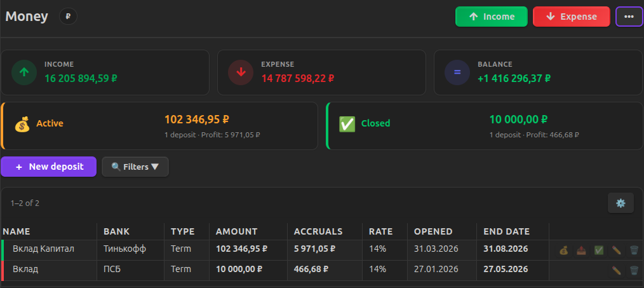Click the green checkmark close icon for Вклад Капитал
The width and height of the screenshot is (644, 288).
[x=599, y=250]
